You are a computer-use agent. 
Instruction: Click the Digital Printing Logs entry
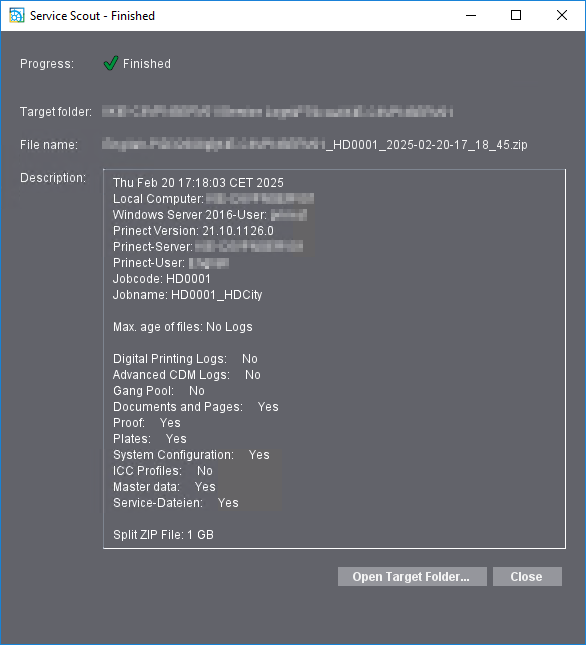click(x=185, y=359)
